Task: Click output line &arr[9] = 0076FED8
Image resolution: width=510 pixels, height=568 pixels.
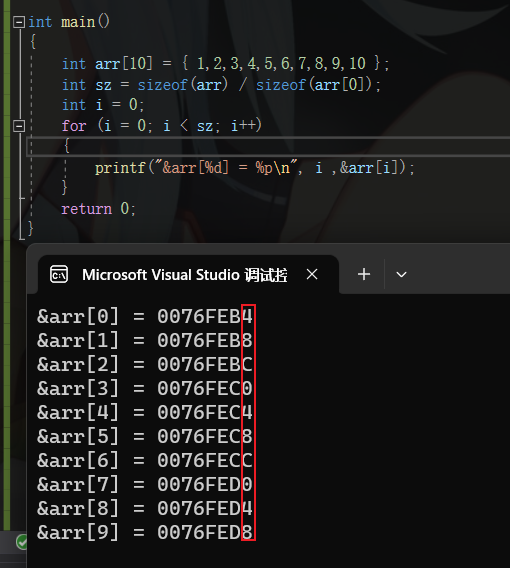Action: (x=145, y=532)
